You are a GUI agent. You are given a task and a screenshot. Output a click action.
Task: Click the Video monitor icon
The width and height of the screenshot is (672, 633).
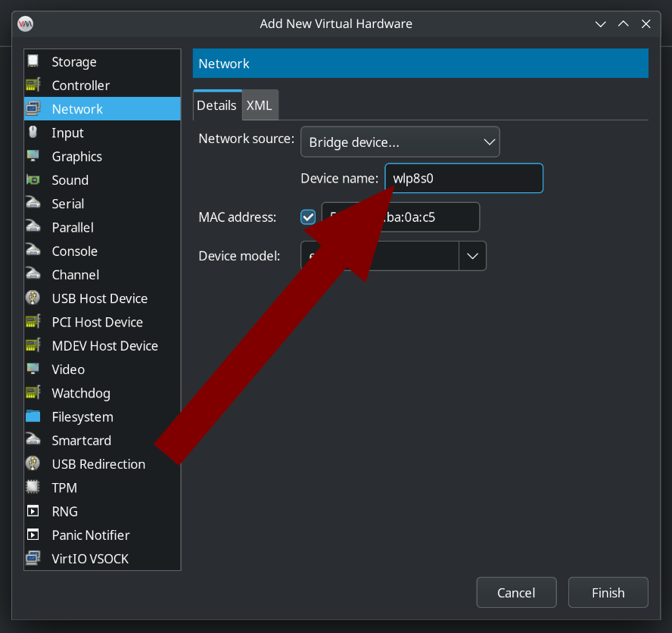(x=33, y=369)
